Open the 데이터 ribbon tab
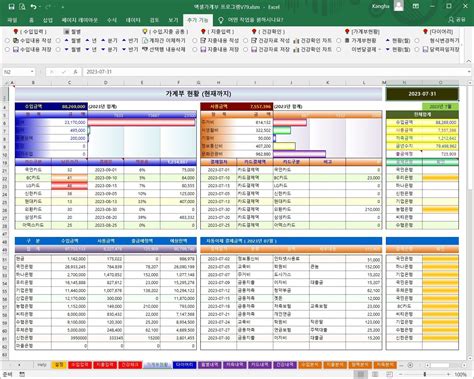This screenshot has width=474, height=379. point(133,20)
